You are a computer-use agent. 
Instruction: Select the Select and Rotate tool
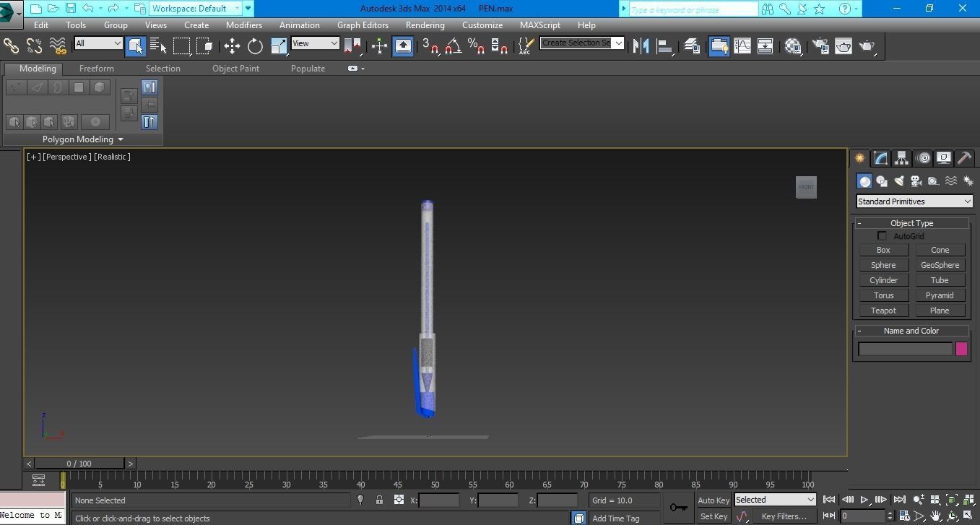click(255, 46)
